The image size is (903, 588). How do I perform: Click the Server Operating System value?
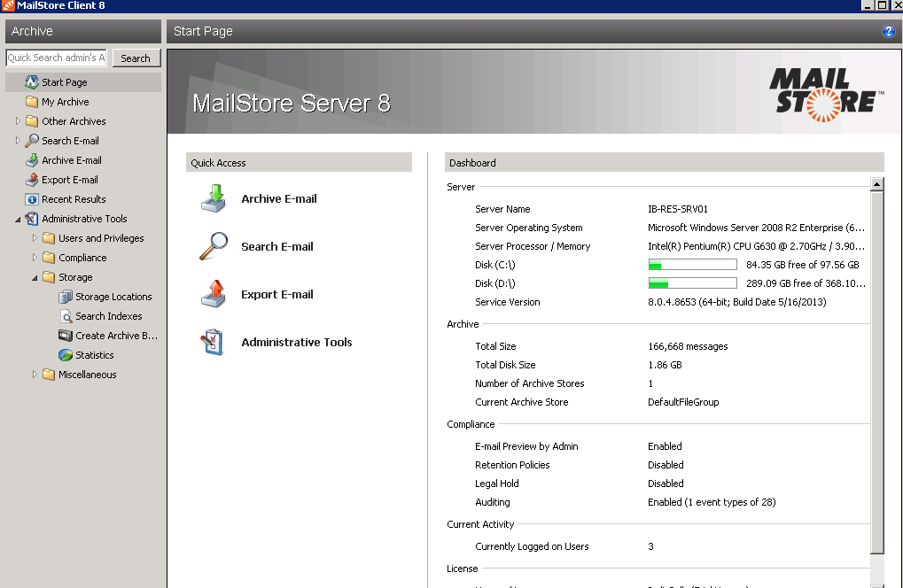756,228
